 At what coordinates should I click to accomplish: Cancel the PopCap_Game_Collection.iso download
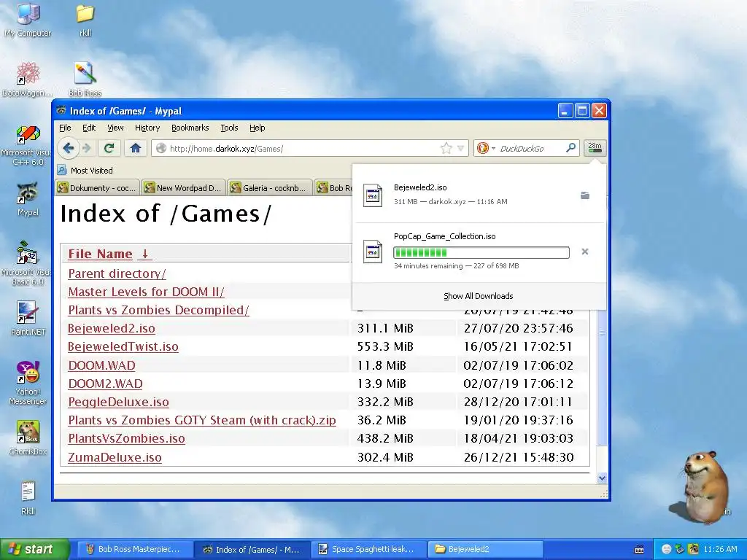pyautogui.click(x=585, y=252)
